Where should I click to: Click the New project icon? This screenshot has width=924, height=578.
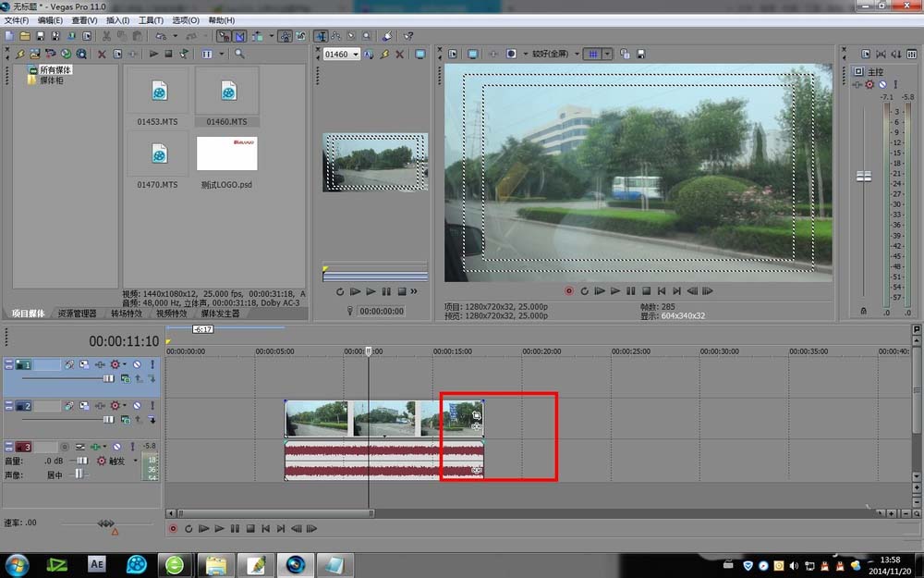coord(9,36)
